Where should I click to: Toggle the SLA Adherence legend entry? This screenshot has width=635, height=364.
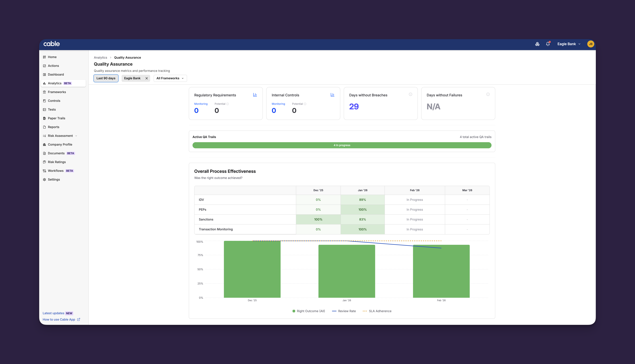point(377,311)
